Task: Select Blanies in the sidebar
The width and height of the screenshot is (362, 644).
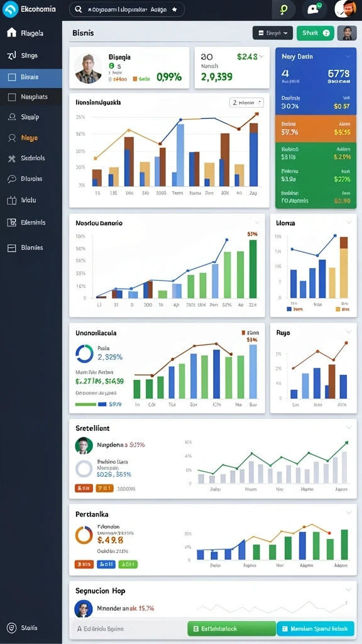Action: tap(31, 248)
